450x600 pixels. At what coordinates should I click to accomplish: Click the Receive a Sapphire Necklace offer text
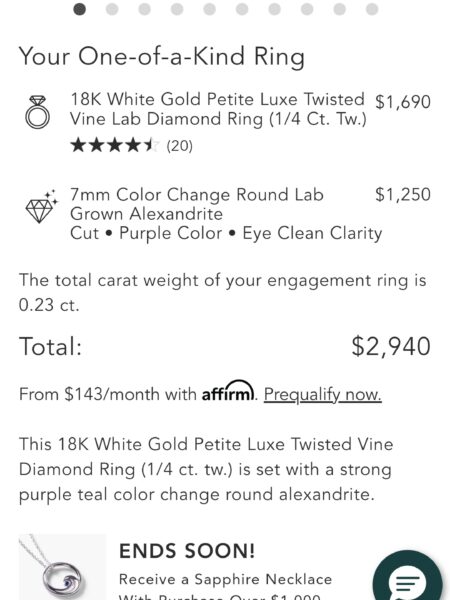225,579
